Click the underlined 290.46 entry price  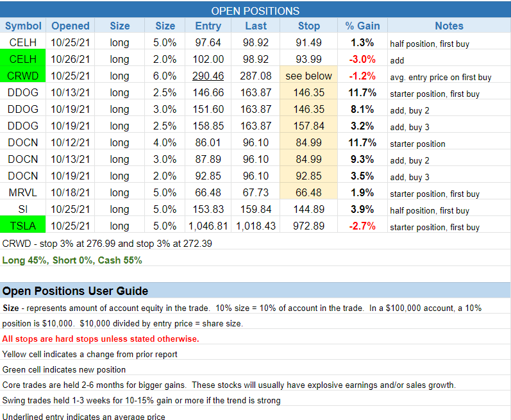coord(208,76)
